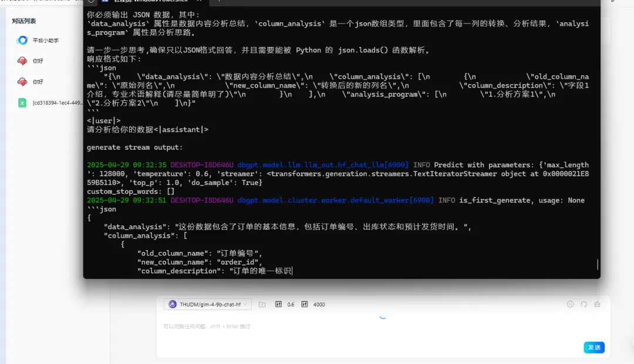Image resolution: width=634 pixels, height=364 pixels.
Task: Click the folder resource icon
Action: pyautogui.click(x=262, y=304)
